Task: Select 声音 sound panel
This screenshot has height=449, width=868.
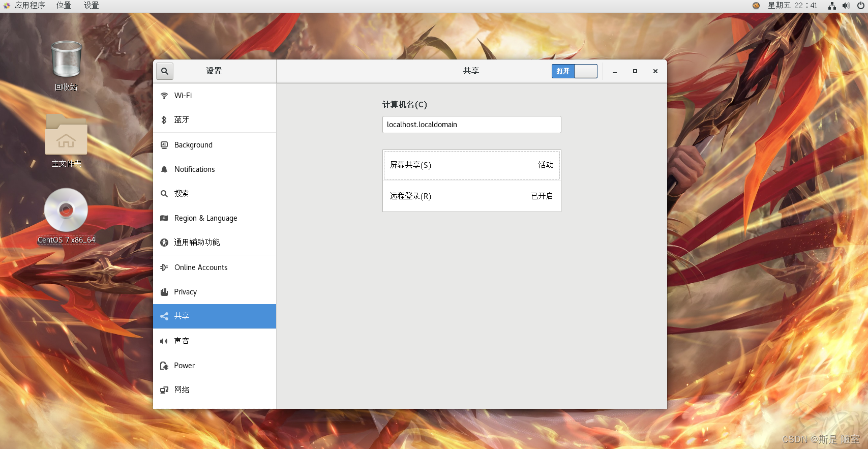Action: pos(215,341)
